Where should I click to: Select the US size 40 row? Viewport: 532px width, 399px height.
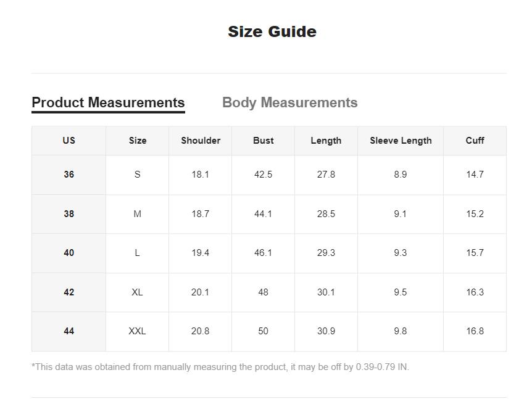[x=269, y=253]
